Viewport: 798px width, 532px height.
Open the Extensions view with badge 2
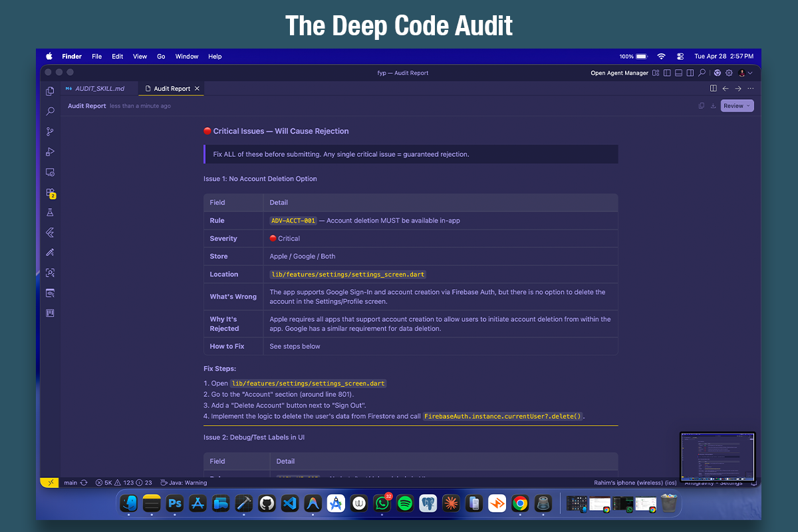(x=50, y=193)
